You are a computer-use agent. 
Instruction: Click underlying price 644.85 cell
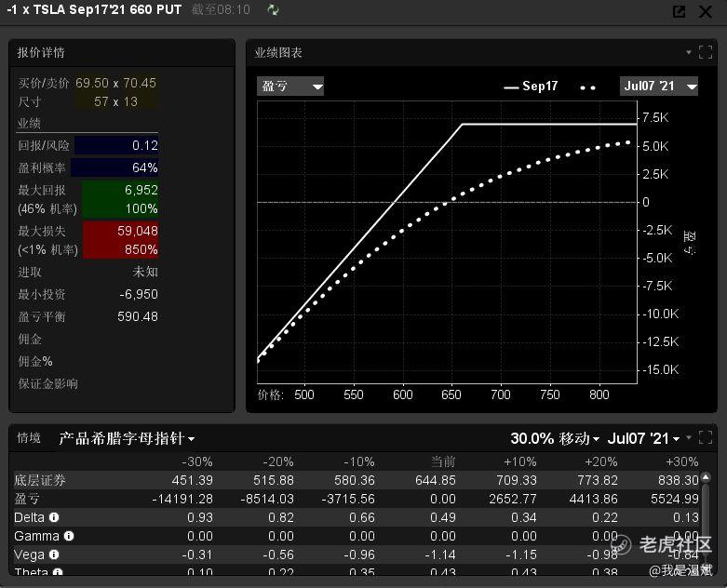(436, 480)
